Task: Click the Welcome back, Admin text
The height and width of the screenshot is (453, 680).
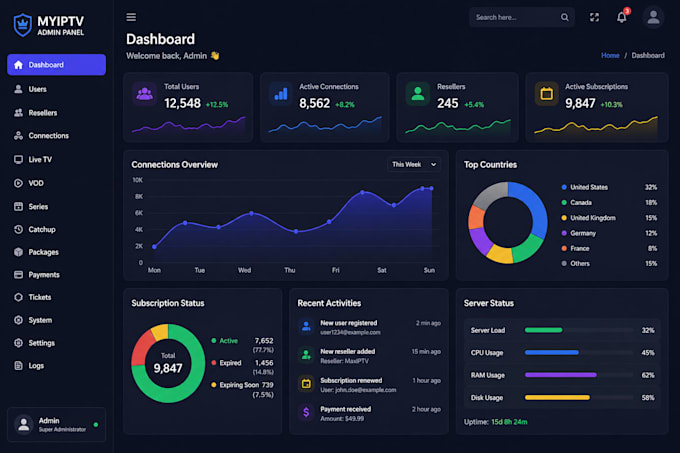Action: click(167, 56)
